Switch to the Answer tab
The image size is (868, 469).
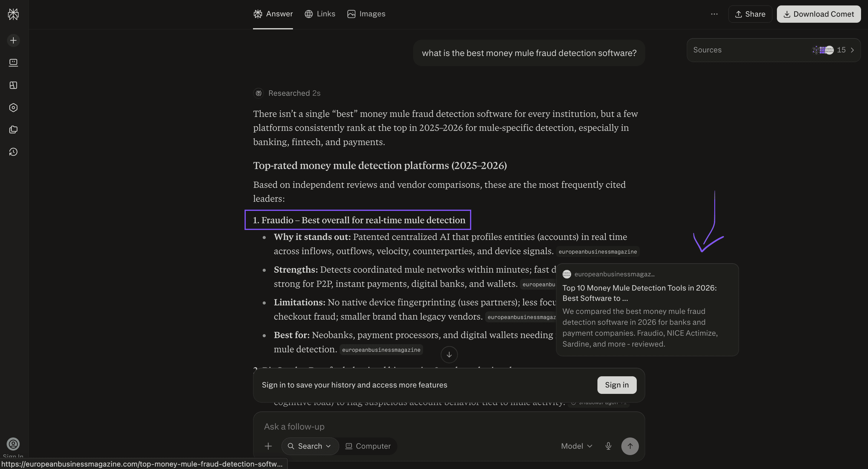point(273,14)
